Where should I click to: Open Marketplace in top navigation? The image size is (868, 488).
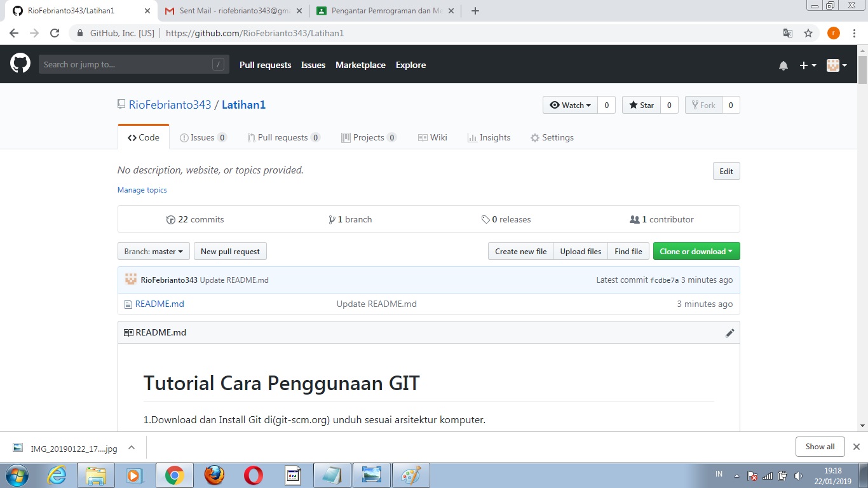[x=360, y=65]
